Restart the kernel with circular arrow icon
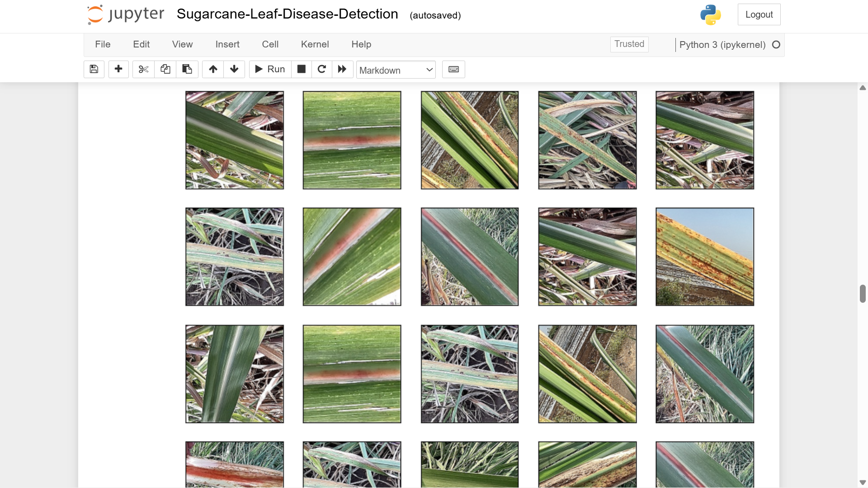Viewport: 868px width, 488px height. pos(322,69)
